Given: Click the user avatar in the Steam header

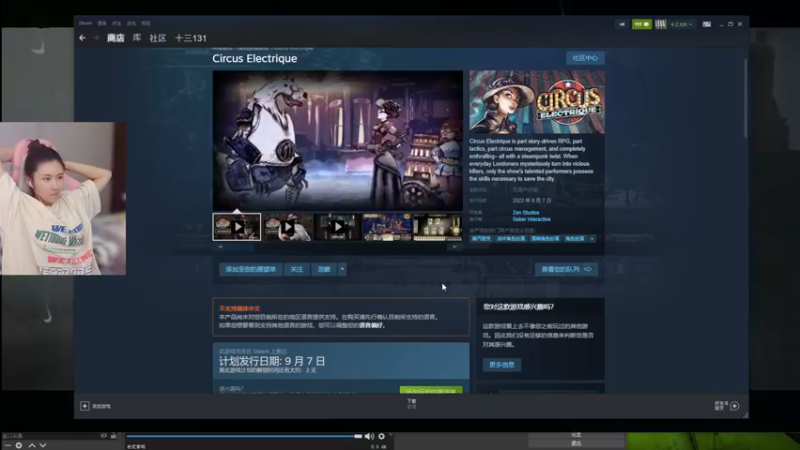Looking at the screenshot, I should 661,24.
